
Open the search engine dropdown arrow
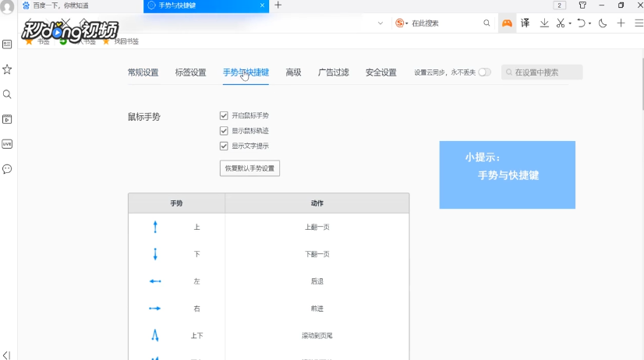pos(407,23)
